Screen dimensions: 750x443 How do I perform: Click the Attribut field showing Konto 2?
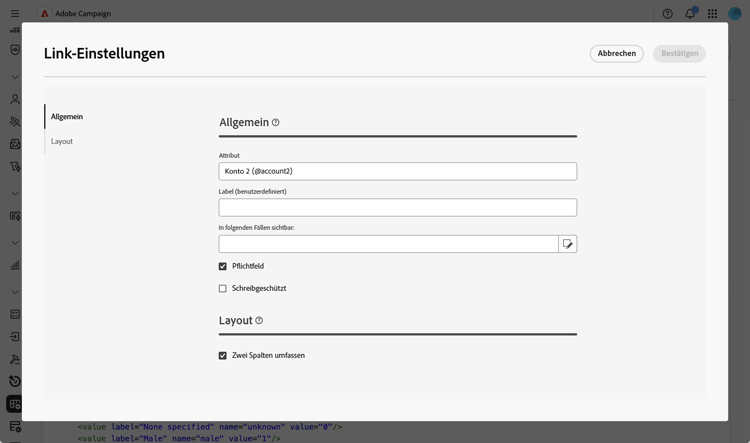(397, 171)
